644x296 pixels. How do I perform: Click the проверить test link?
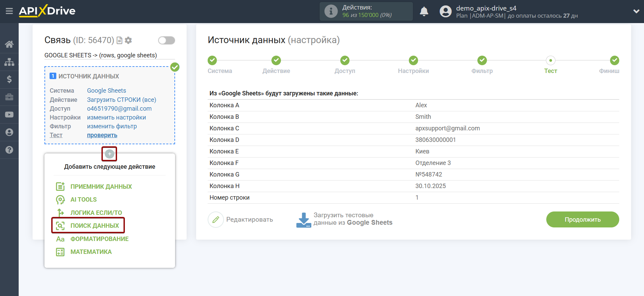point(102,135)
